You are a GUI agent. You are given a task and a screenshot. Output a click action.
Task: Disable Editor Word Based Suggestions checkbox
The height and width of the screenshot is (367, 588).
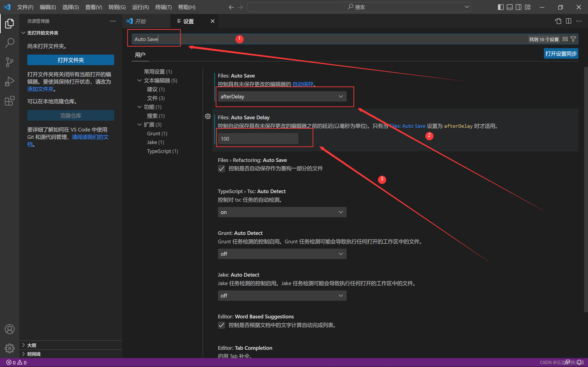click(x=221, y=325)
